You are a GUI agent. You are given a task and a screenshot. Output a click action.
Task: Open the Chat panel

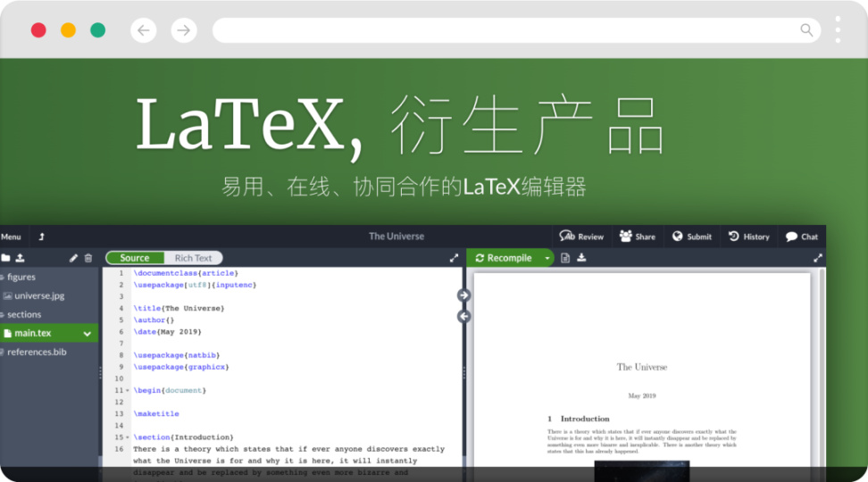(x=802, y=237)
